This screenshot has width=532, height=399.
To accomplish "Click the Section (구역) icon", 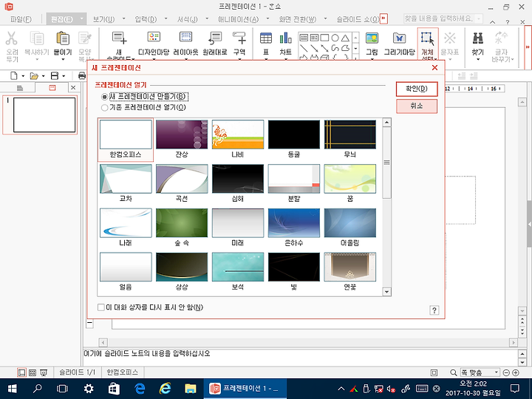I will 239,38.
